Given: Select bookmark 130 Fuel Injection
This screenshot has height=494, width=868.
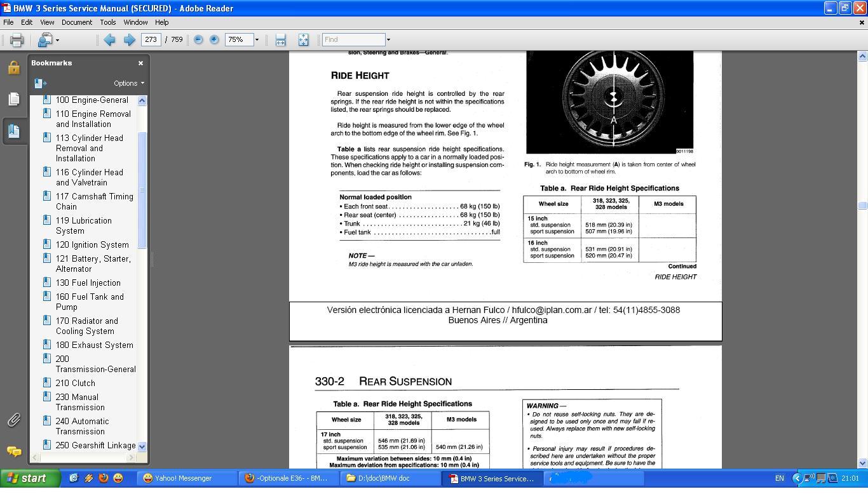Looking at the screenshot, I should click(x=88, y=283).
